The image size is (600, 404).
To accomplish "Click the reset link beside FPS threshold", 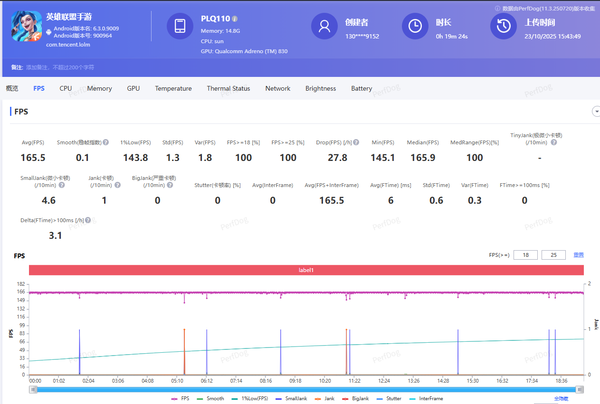I will [x=578, y=255].
